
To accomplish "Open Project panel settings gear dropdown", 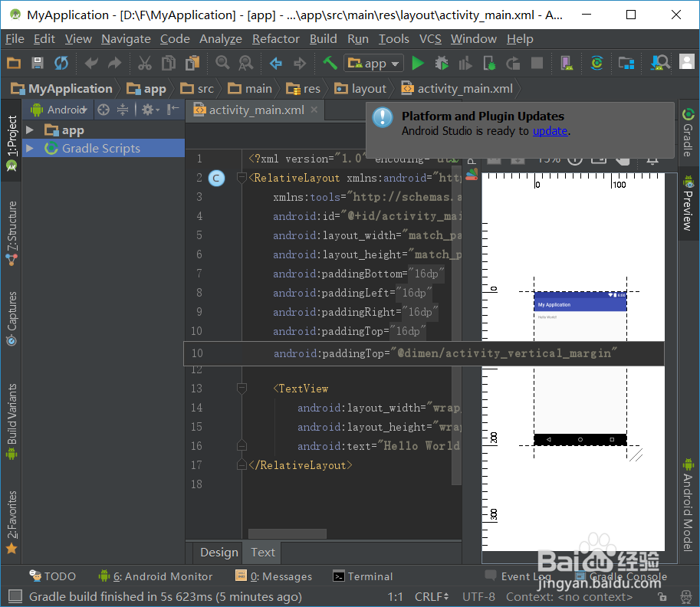I will (x=150, y=110).
